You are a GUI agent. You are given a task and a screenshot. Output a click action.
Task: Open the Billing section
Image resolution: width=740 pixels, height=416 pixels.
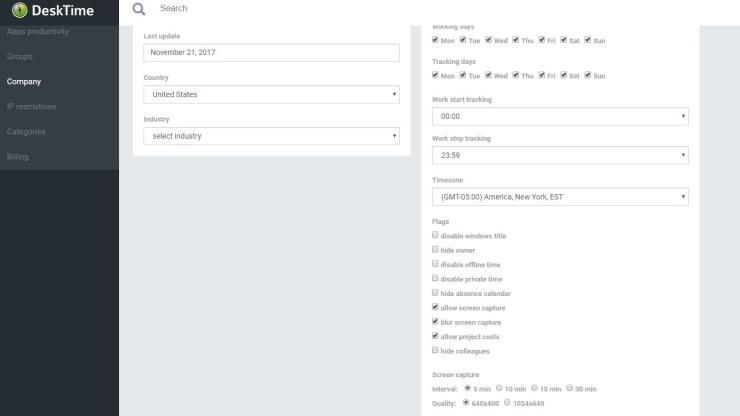coord(17,157)
